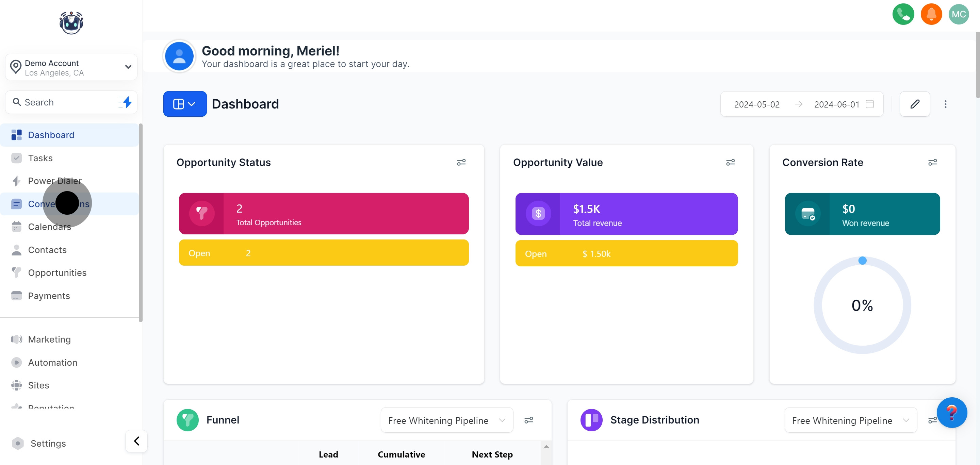The image size is (980, 465).
Task: Click the green phone dialer icon
Action: pyautogui.click(x=903, y=14)
